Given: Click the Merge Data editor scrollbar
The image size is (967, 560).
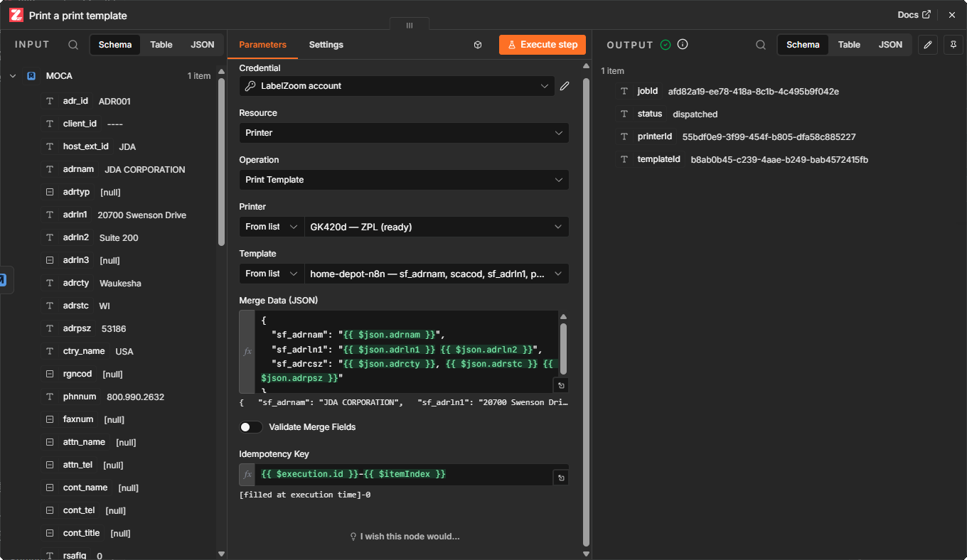Looking at the screenshot, I should pos(564,348).
